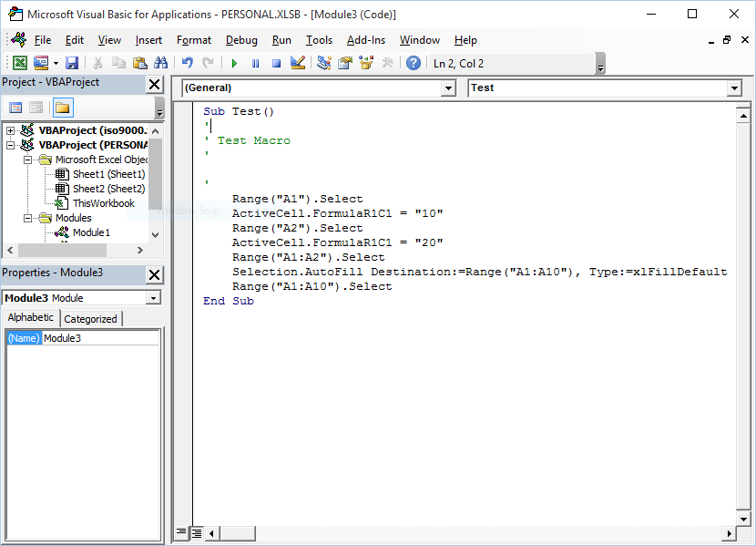Select Module1 in project tree
Image resolution: width=756 pixels, height=546 pixels.
click(x=92, y=232)
